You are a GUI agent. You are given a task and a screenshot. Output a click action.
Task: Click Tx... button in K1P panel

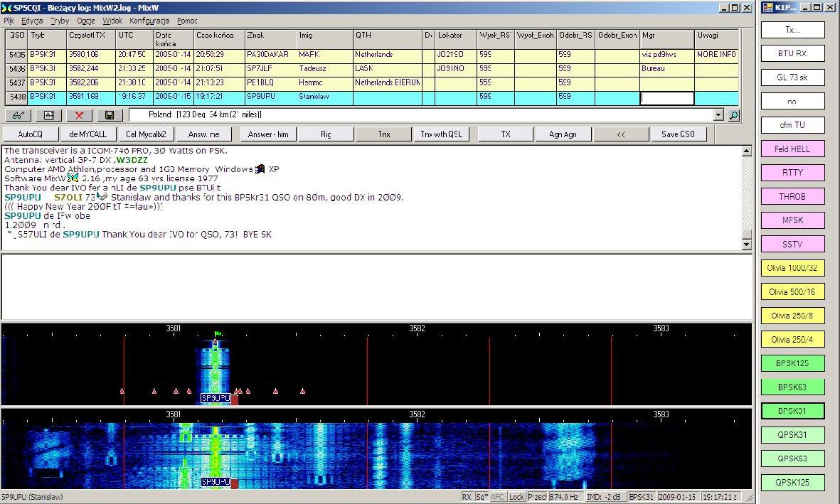(x=792, y=30)
